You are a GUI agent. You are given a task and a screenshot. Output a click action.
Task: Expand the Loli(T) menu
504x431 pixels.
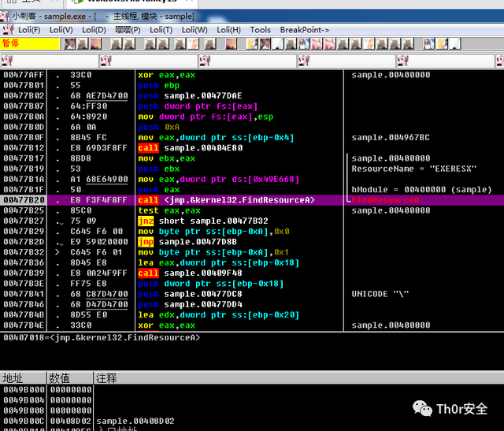[161, 30]
